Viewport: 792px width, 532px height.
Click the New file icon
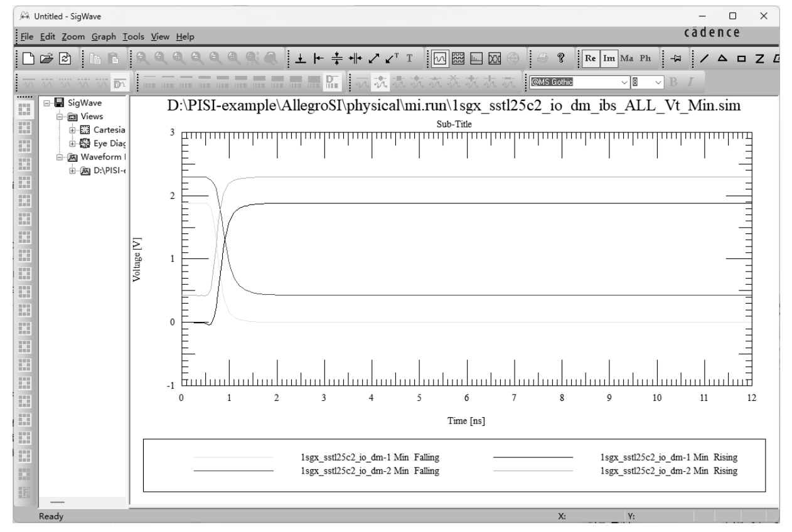tap(28, 58)
